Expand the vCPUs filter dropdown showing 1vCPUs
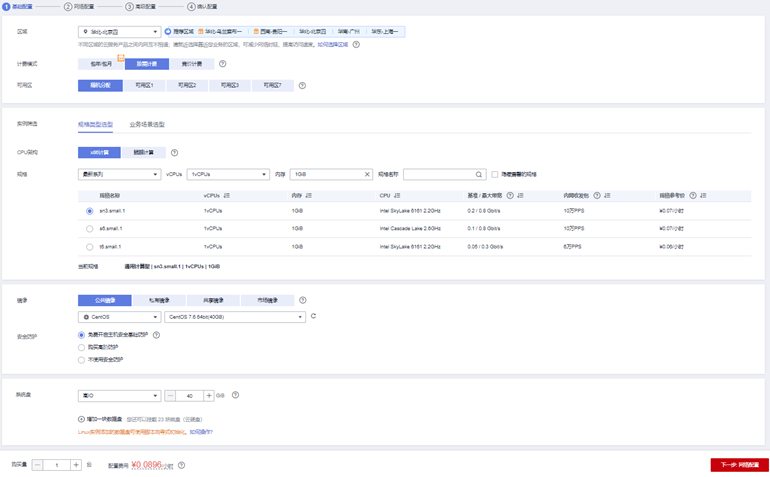This screenshot has height=477, width=770. coord(228,174)
